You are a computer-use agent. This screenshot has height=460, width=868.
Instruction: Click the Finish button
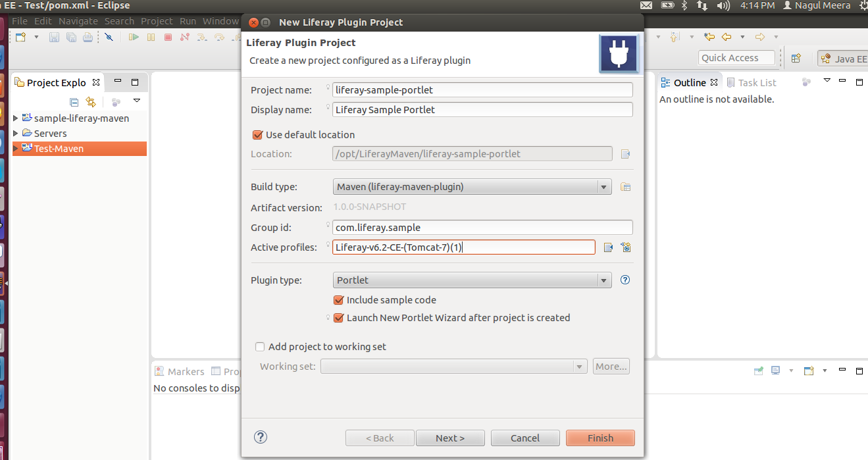click(600, 437)
